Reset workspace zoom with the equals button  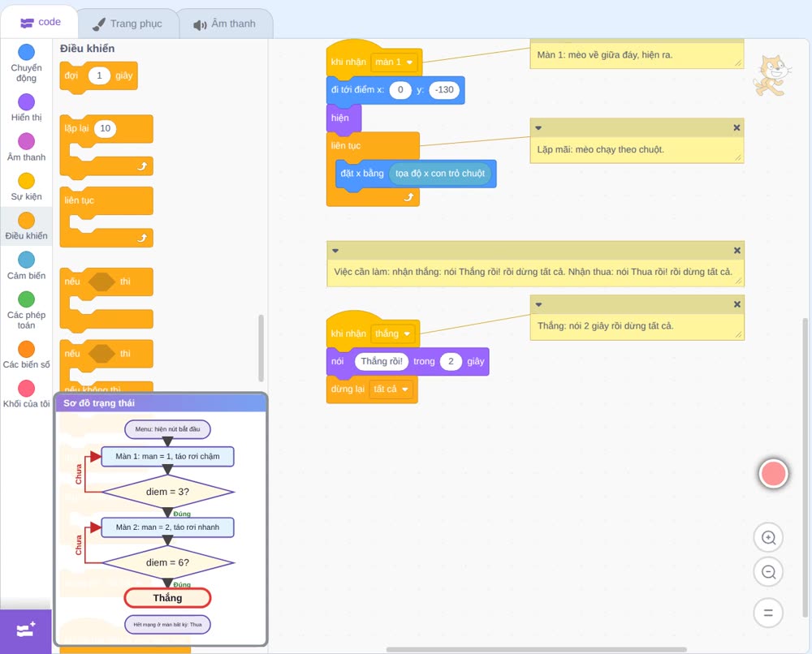pos(768,613)
